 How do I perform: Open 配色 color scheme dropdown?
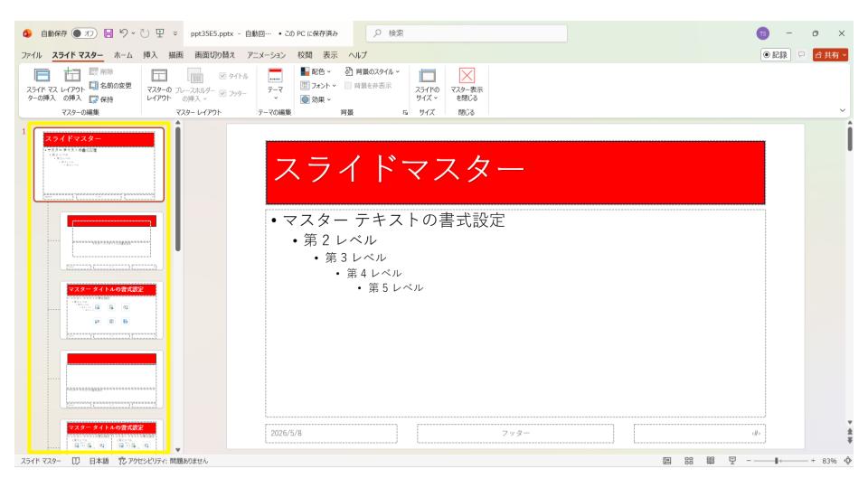point(316,71)
